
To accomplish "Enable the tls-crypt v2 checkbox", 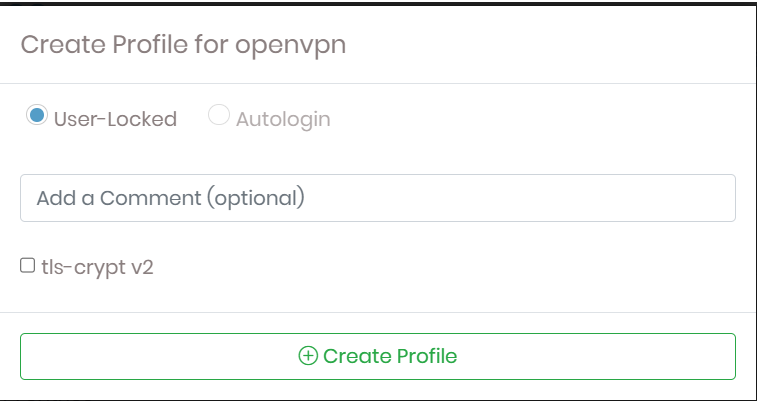I will (x=28, y=266).
